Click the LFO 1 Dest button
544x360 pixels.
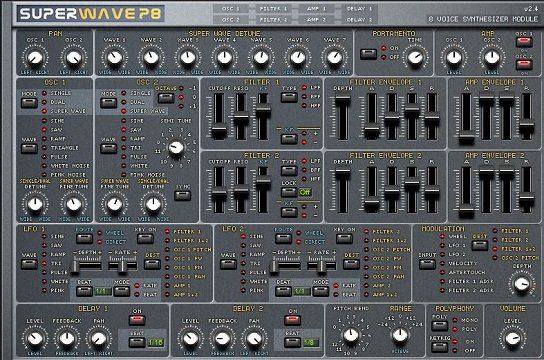[152, 264]
